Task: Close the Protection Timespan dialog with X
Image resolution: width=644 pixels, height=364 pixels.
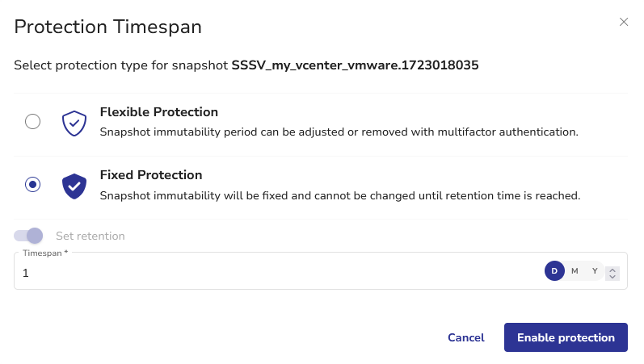Action: tap(624, 22)
